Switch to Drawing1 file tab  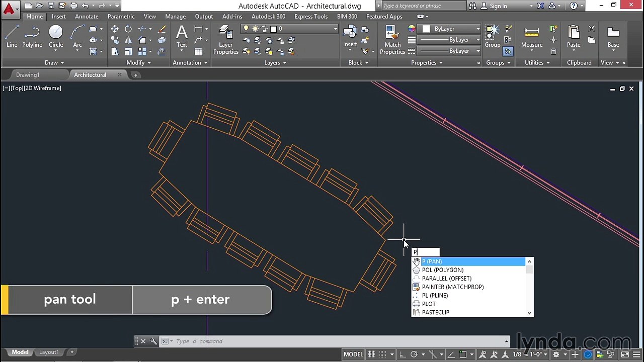tap(28, 75)
